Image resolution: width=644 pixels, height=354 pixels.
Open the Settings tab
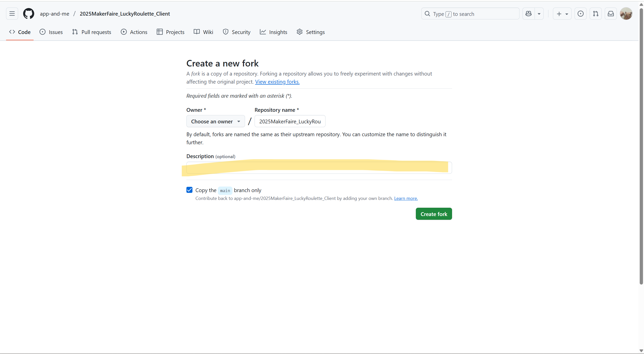311,32
